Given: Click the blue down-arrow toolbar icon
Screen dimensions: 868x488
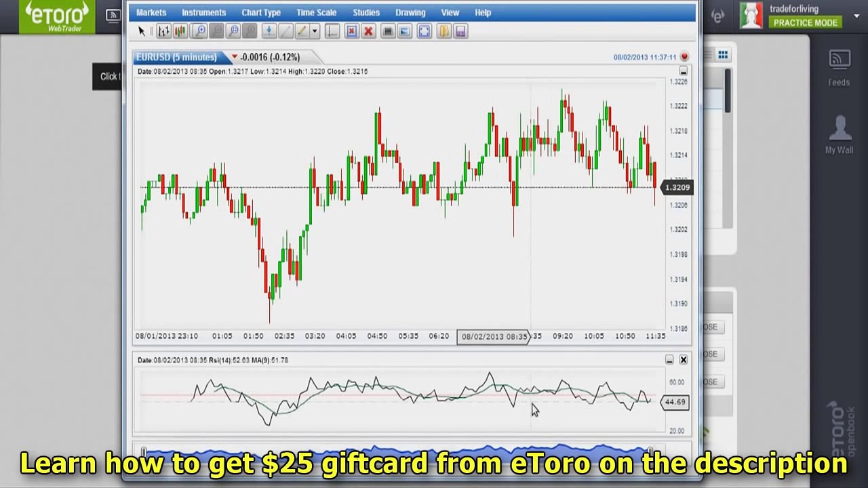Looking at the screenshot, I should point(269,31).
